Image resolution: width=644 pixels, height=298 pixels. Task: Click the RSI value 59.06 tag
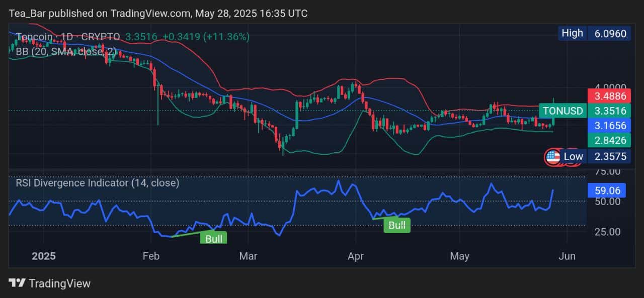tap(607, 190)
